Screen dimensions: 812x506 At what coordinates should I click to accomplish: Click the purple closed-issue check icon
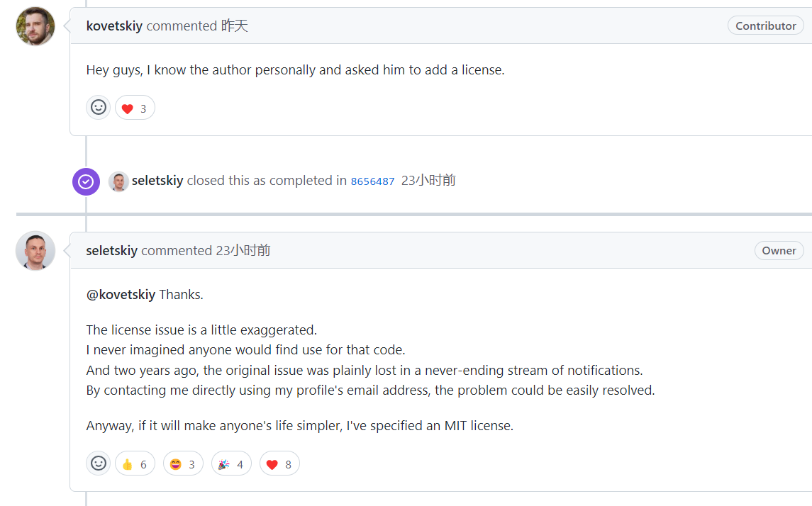86,181
